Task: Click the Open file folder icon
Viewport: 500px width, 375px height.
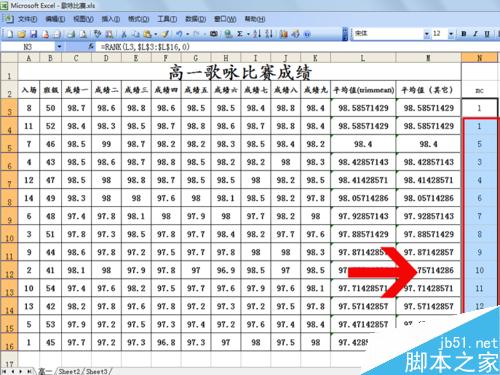Action: pos(22,34)
